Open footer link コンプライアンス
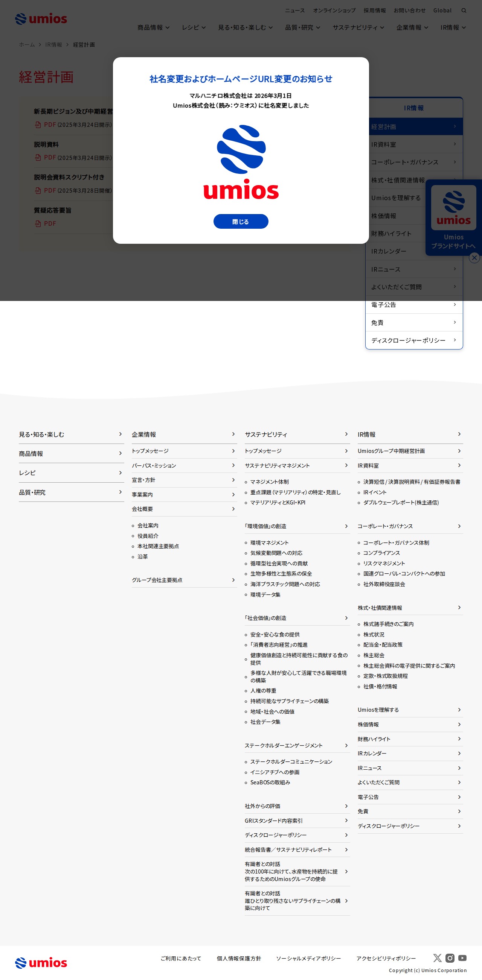482x980 pixels. click(381, 553)
